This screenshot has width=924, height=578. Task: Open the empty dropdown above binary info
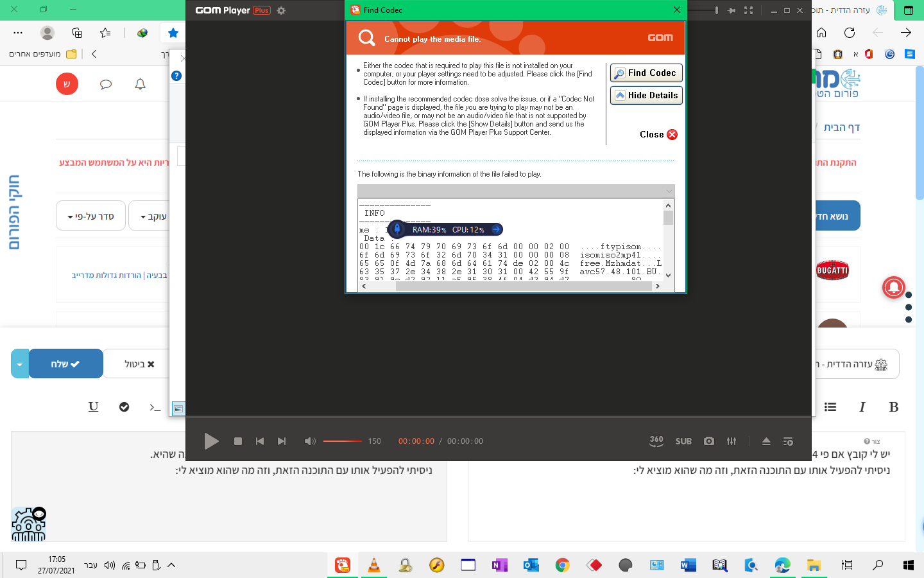(516, 191)
